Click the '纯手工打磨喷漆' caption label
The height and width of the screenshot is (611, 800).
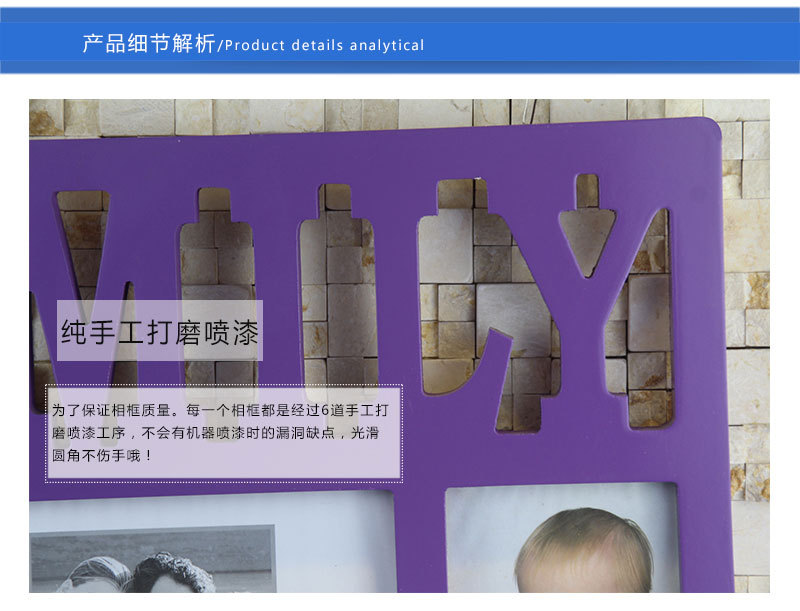160,332
